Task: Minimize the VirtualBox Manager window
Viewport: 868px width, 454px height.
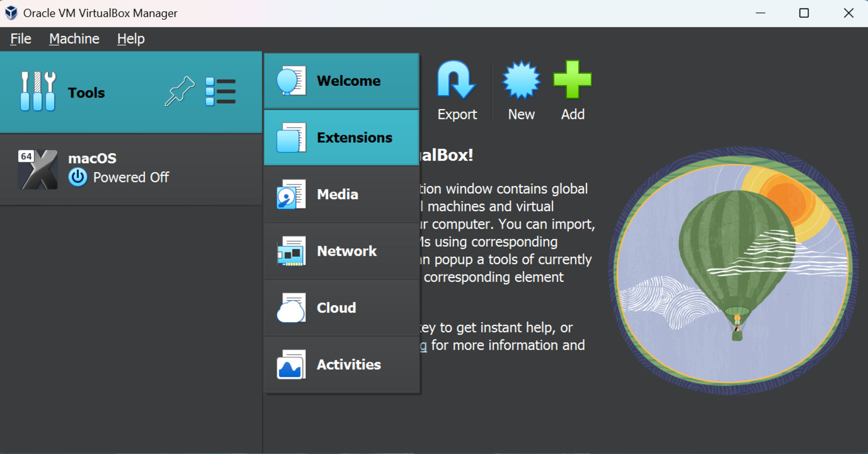Action: [761, 13]
